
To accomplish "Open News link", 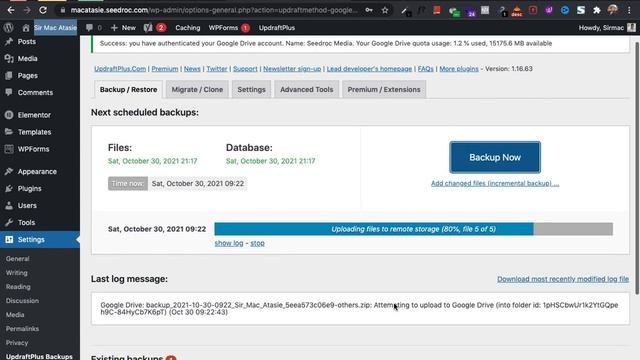I will [x=192, y=69].
